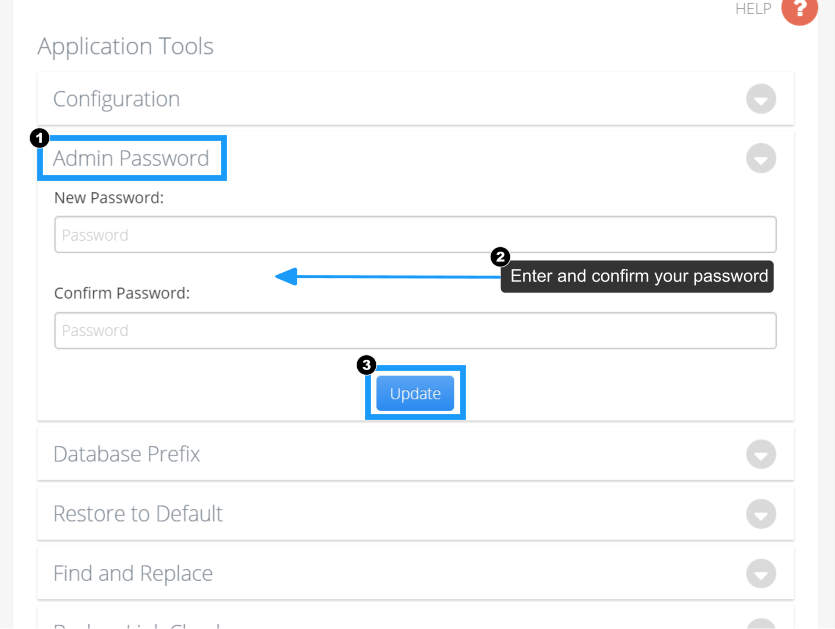Expand Restore to Default arrow icon
This screenshot has height=629, width=835.
[761, 514]
